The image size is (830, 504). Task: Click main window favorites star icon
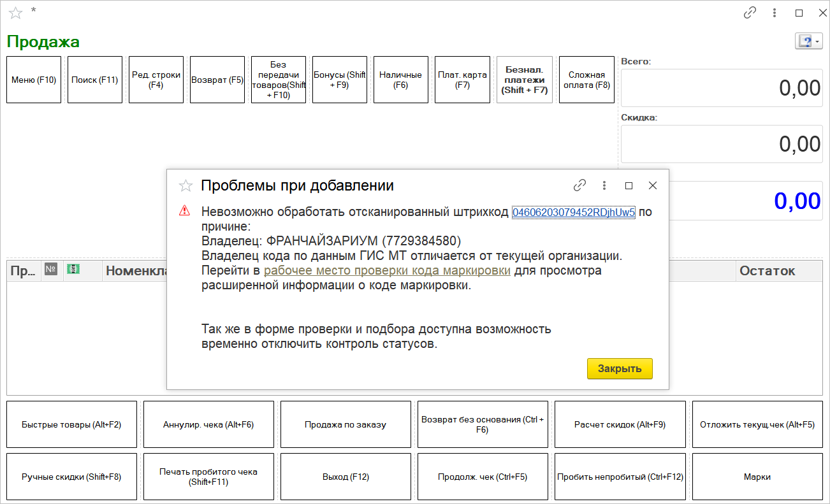(15, 13)
